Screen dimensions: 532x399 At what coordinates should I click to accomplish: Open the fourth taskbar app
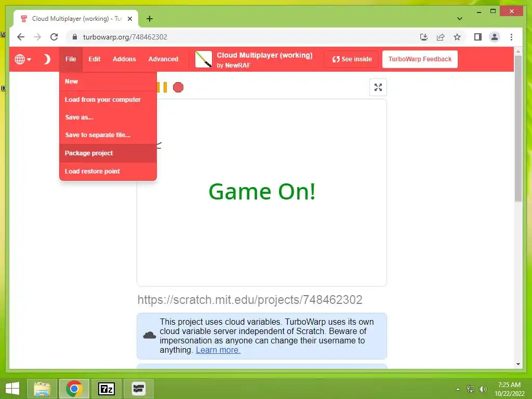coord(138,389)
